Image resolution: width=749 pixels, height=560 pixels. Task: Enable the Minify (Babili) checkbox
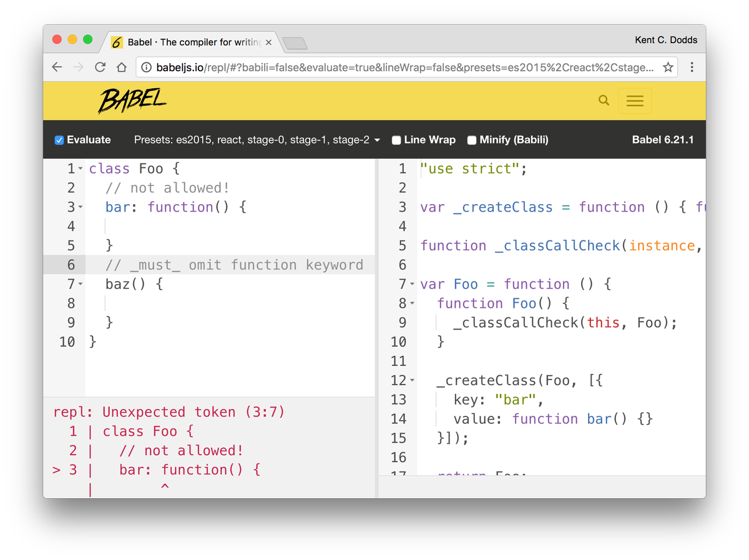coord(472,140)
